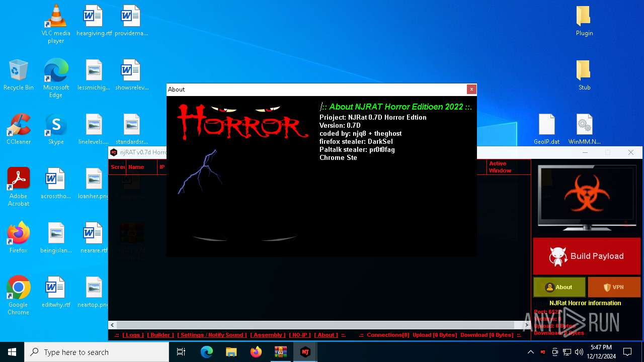Open the volume control in tray

point(579,352)
